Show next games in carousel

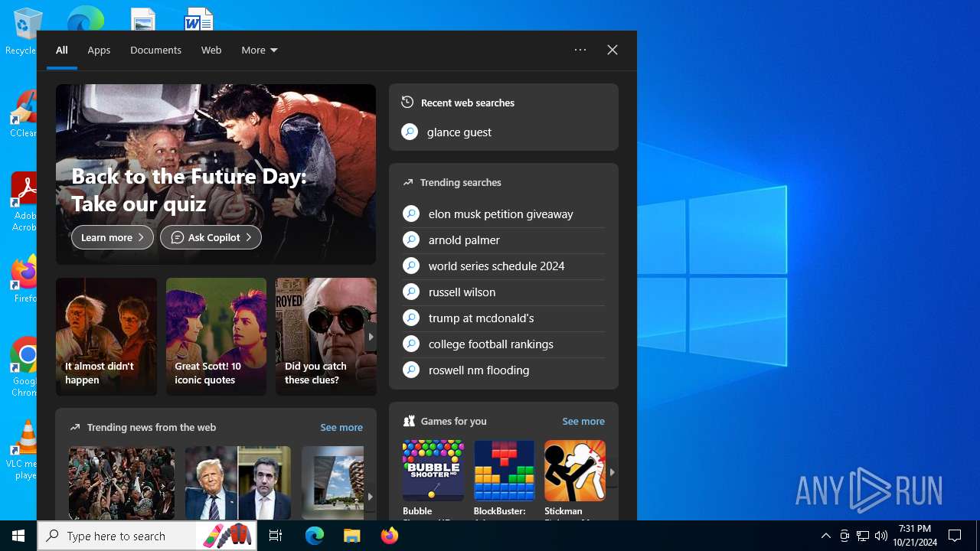point(612,472)
